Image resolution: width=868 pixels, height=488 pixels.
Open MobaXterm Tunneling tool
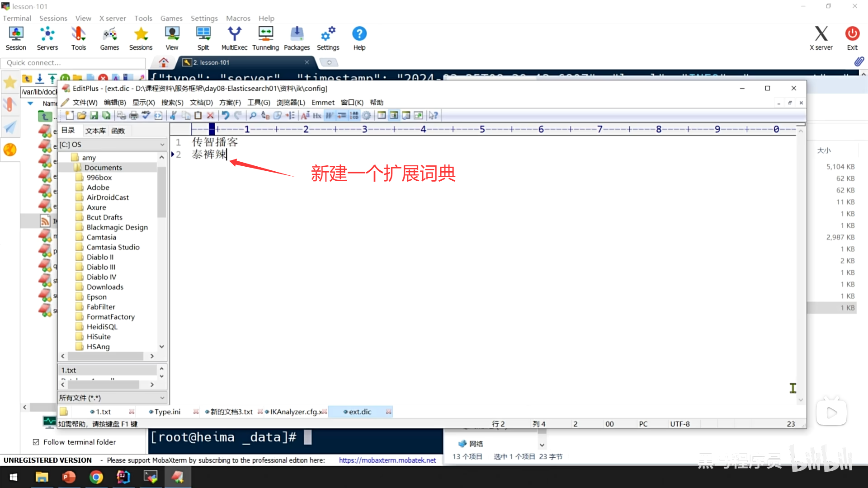265,38
